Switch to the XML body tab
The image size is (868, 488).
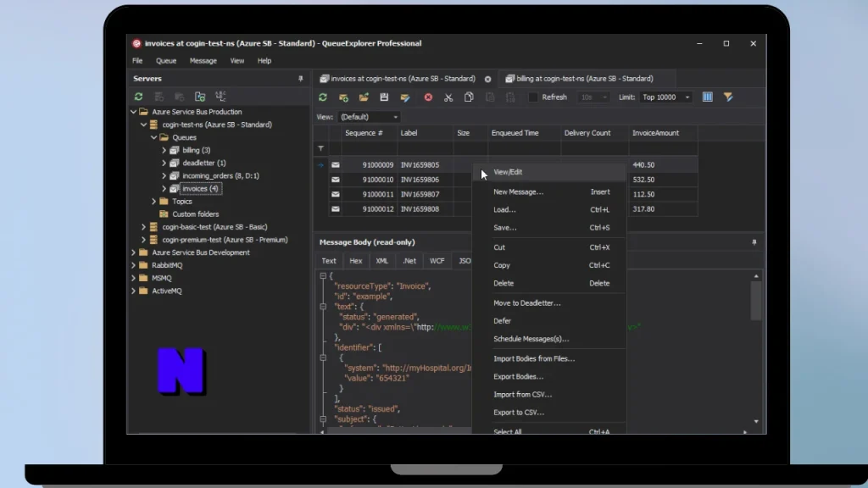[x=382, y=261]
